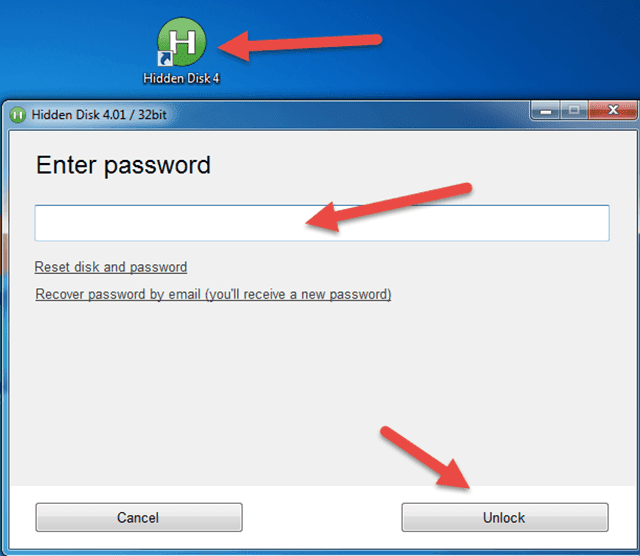This screenshot has width=640, height=556.
Task: Select the "Hidden Disk 4" desktop icon label
Action: point(181,78)
